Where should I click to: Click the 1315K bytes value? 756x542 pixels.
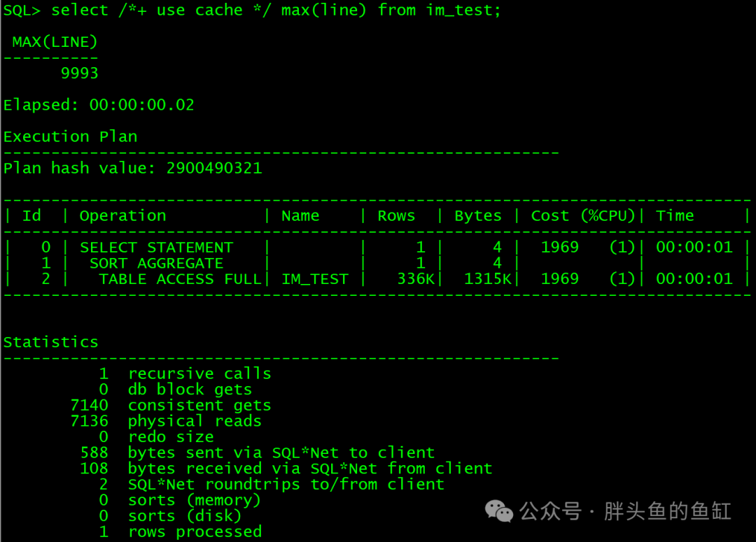pos(487,279)
